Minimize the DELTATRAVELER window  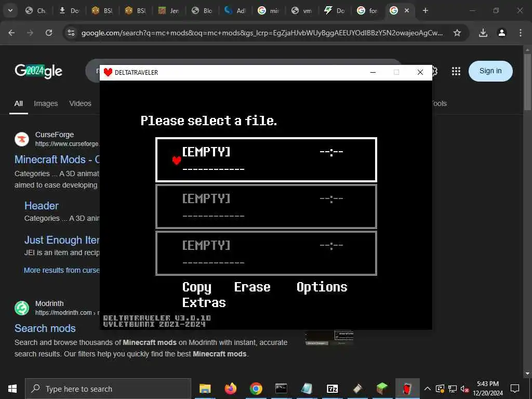[373, 72]
